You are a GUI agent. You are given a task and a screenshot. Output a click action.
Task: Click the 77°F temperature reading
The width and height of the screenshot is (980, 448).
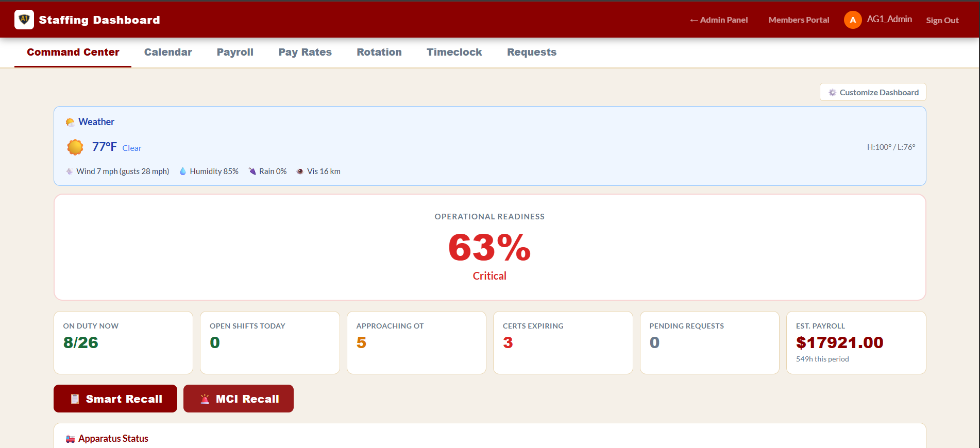[105, 147]
